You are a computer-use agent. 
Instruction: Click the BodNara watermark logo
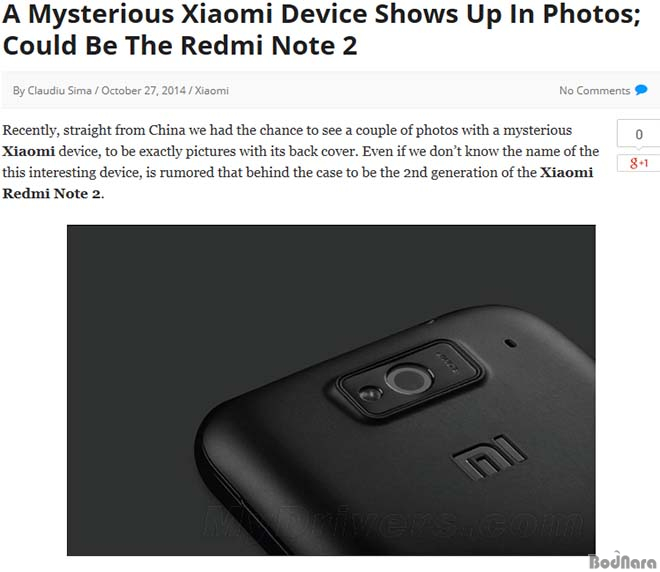623,561
